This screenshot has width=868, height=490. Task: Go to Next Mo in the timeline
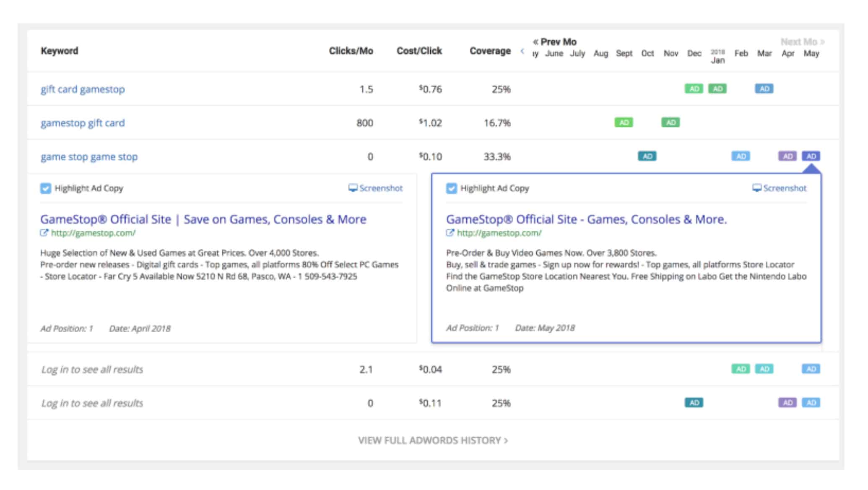tap(803, 42)
